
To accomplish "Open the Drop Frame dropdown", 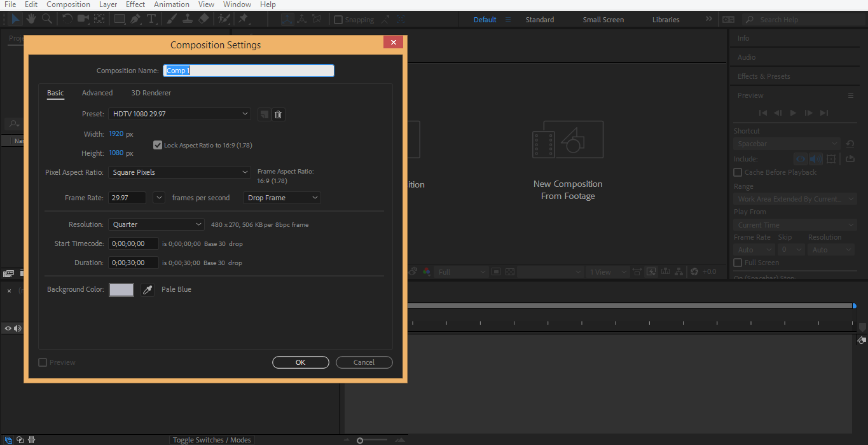I will (282, 198).
